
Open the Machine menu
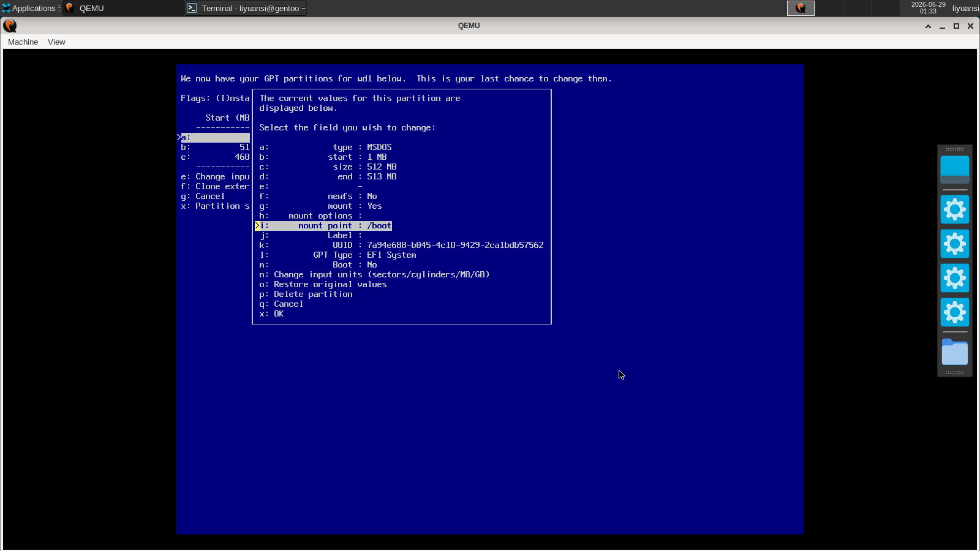click(23, 42)
